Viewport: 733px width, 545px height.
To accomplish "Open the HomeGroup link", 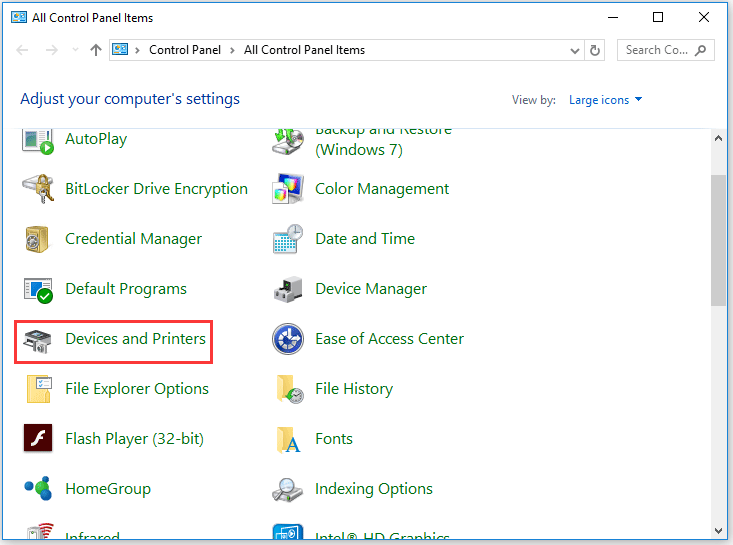I will point(108,489).
